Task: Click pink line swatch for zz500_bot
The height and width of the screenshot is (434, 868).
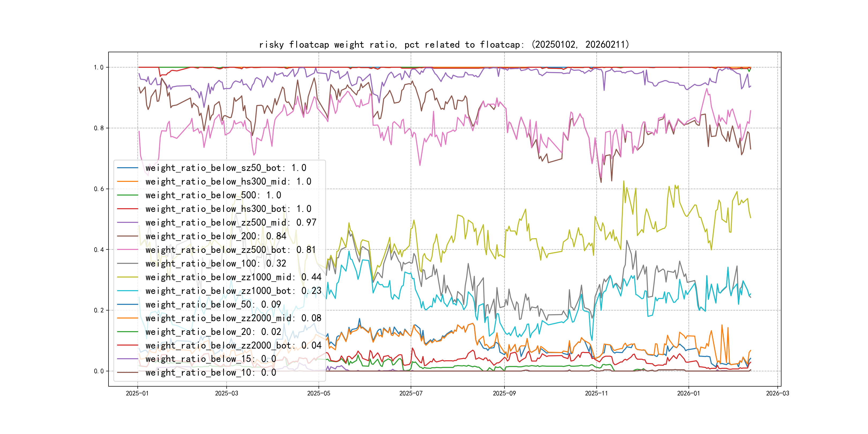Action: [127, 250]
